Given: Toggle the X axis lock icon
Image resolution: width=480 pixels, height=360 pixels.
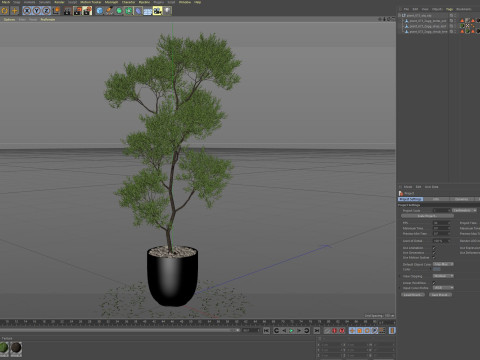Looking at the screenshot, I should point(27,11).
